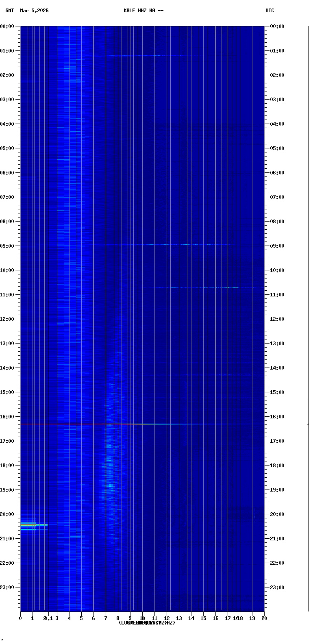Click the faint horizontal streak just after 01:00

tap(110, 56)
